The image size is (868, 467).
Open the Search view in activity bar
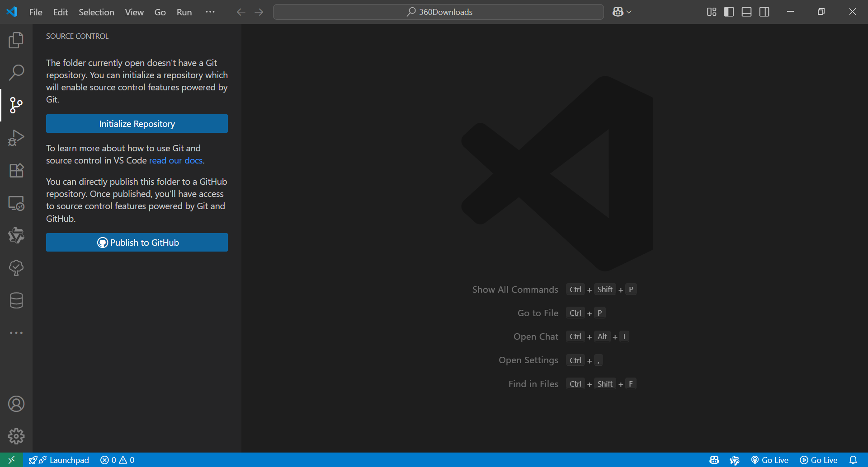pyautogui.click(x=16, y=73)
